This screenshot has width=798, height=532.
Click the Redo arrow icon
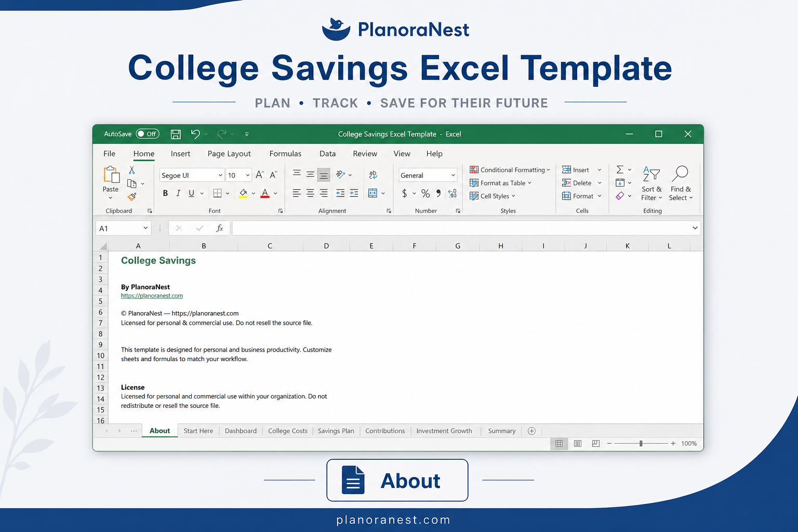(221, 134)
